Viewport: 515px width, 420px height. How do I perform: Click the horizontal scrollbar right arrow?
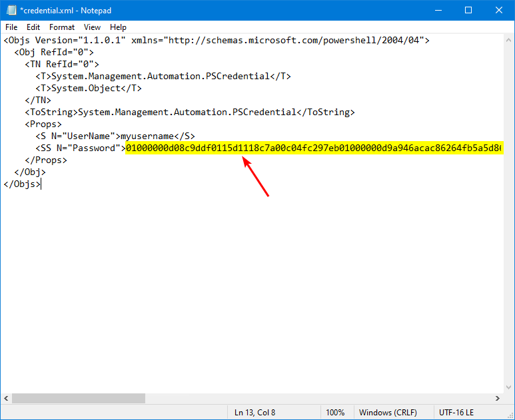pos(498,398)
